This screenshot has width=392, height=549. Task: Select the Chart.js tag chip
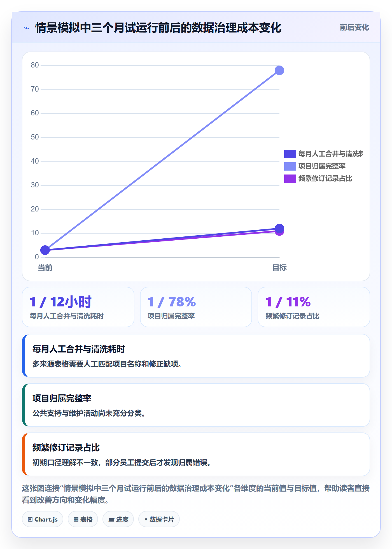pos(43,519)
